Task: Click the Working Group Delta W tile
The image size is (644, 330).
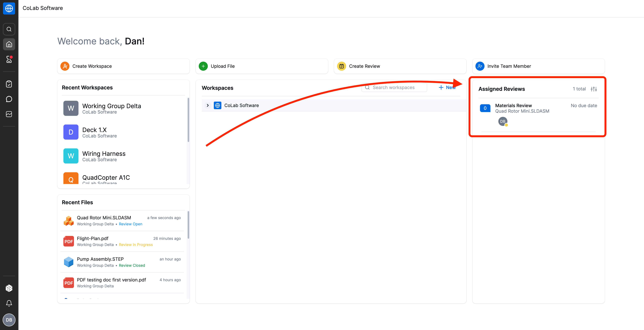Action: pyautogui.click(x=71, y=108)
